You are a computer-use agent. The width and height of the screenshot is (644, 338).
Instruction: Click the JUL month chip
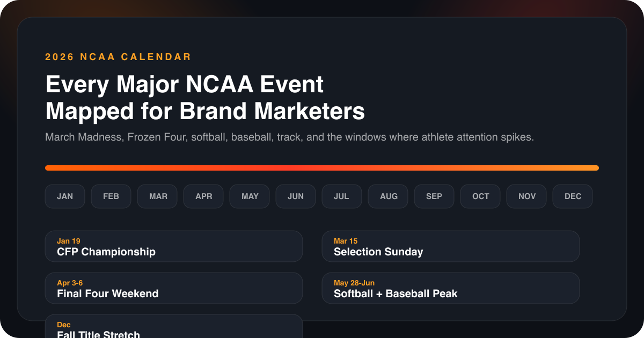coord(342,196)
